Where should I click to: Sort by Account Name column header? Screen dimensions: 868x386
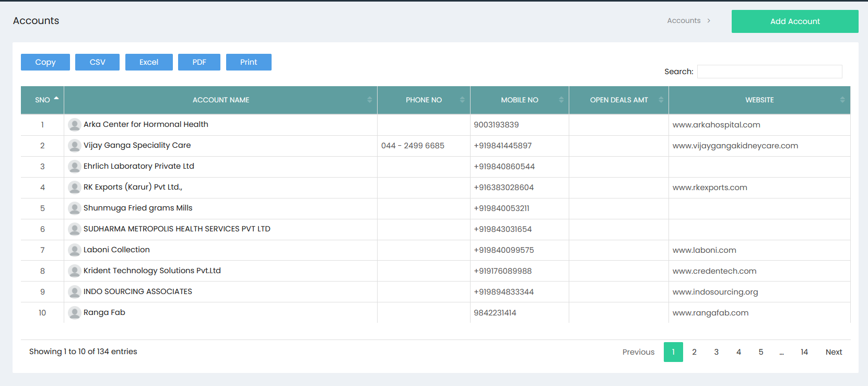tap(220, 100)
